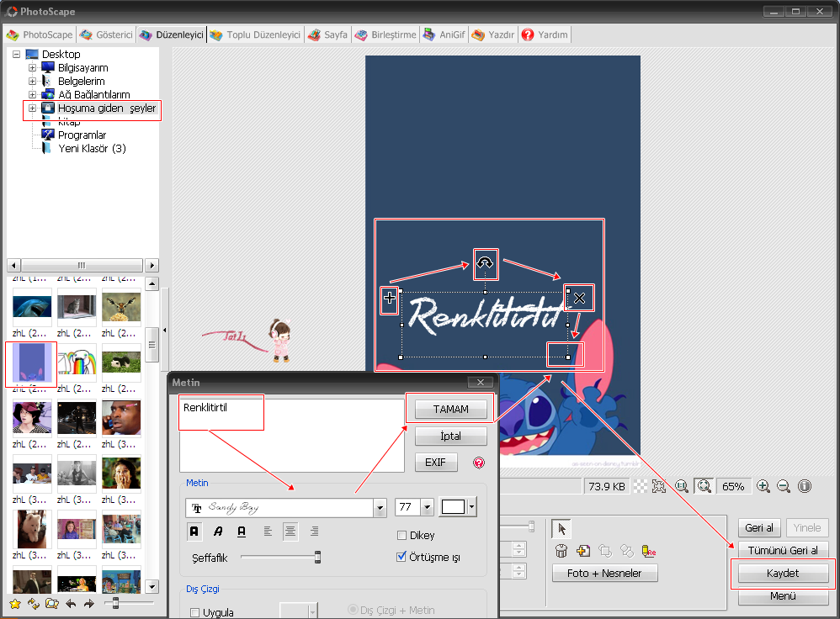Screen dimensions: 840x619
Task: Click the Şeffaflık slider handle
Action: click(317, 557)
